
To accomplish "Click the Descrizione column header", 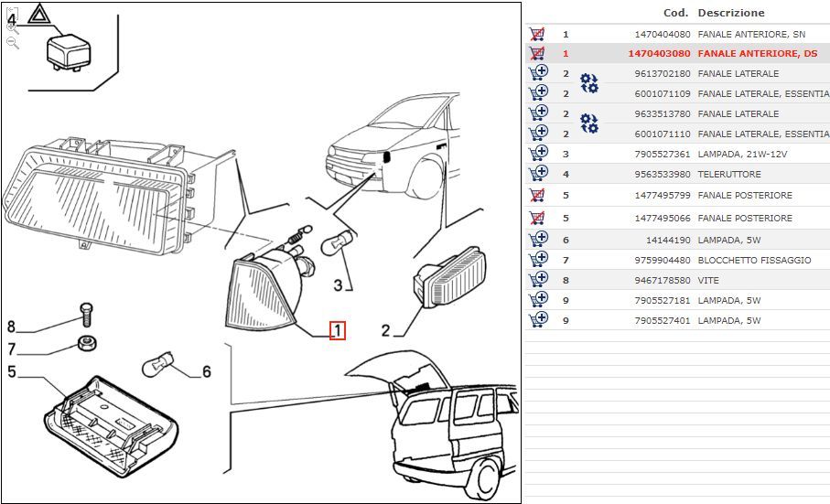I will (x=731, y=13).
